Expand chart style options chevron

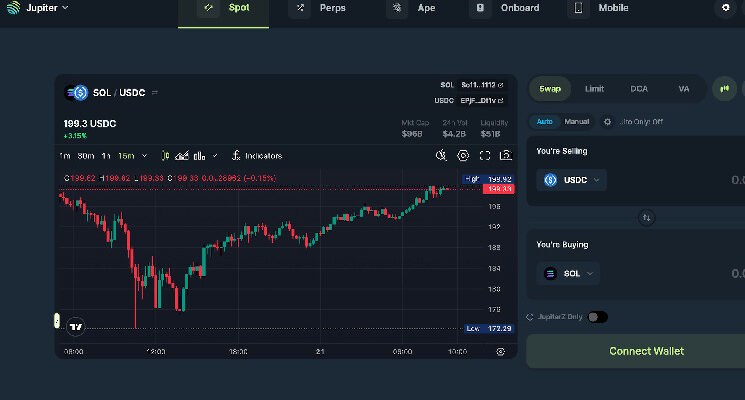[x=215, y=156]
